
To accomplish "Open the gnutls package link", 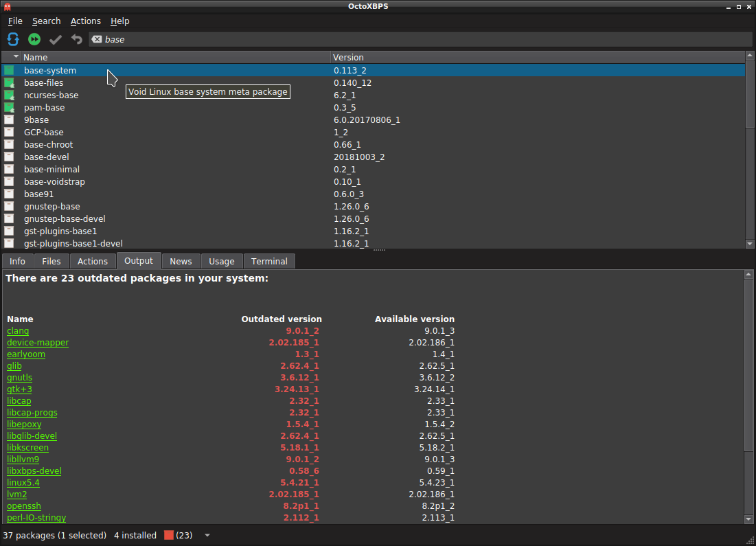I will 19,377.
